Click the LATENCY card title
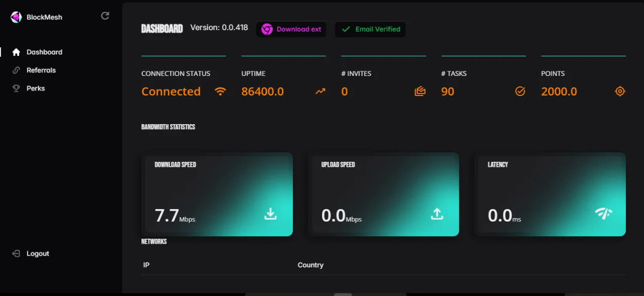Viewport: 644px width, 296px height. click(498, 164)
